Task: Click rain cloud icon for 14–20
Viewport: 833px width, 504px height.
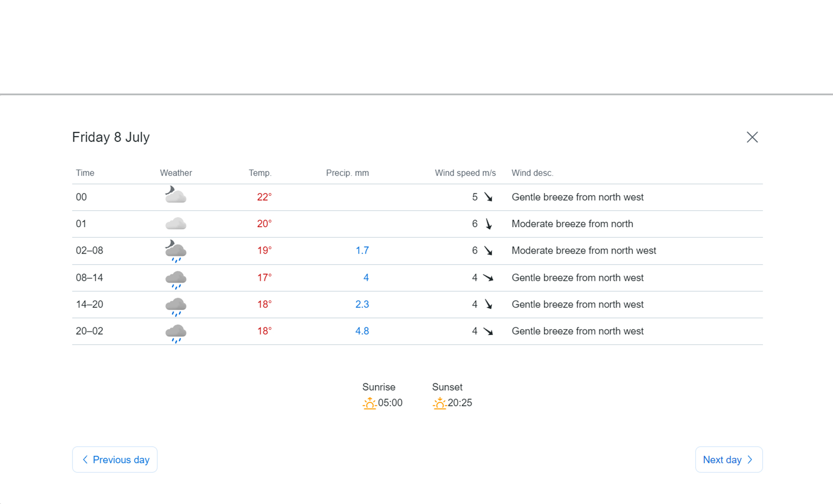Action: tap(175, 306)
